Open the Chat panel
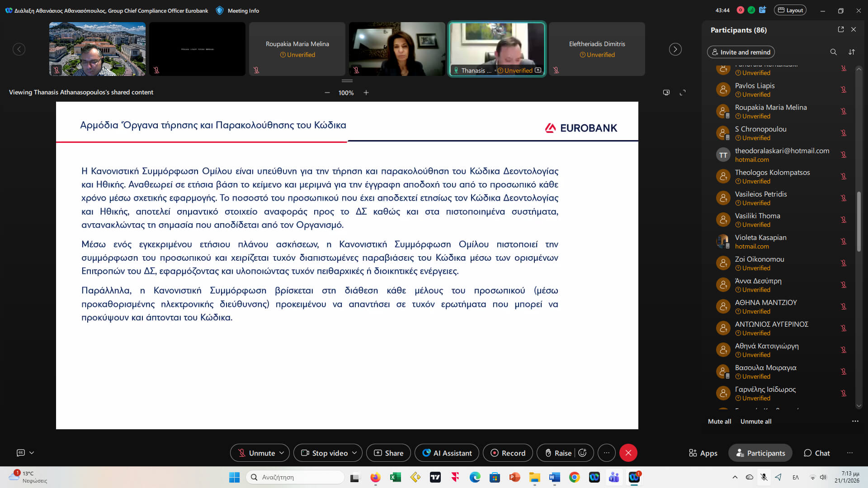The width and height of the screenshot is (868, 488). tap(816, 453)
